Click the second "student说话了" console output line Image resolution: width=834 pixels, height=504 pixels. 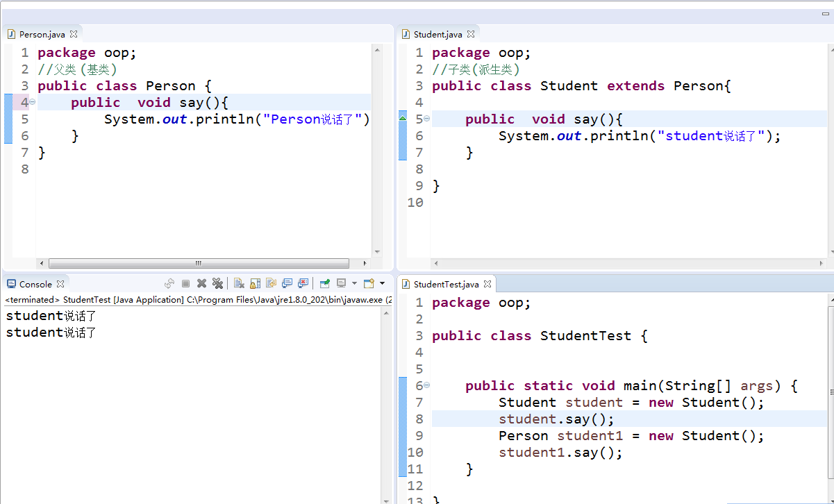click(51, 333)
